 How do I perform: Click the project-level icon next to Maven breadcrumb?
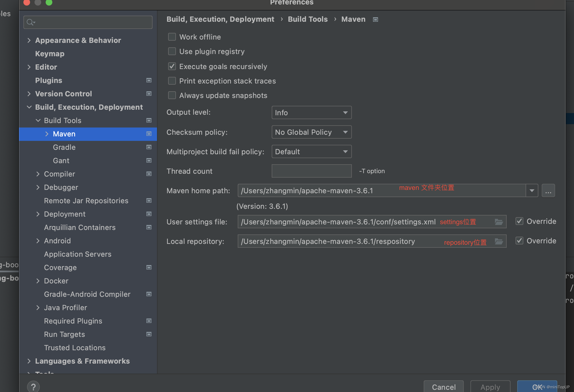[x=376, y=19]
